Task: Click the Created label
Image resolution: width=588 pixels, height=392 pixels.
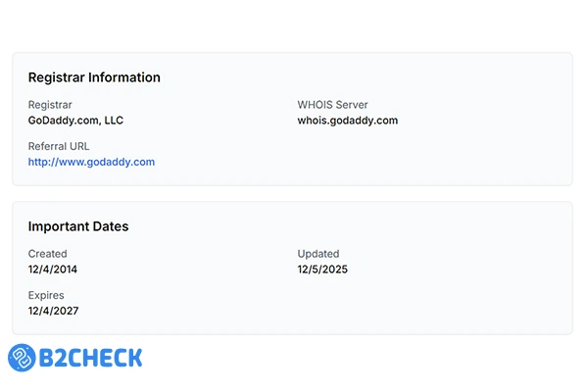Action: click(x=48, y=254)
